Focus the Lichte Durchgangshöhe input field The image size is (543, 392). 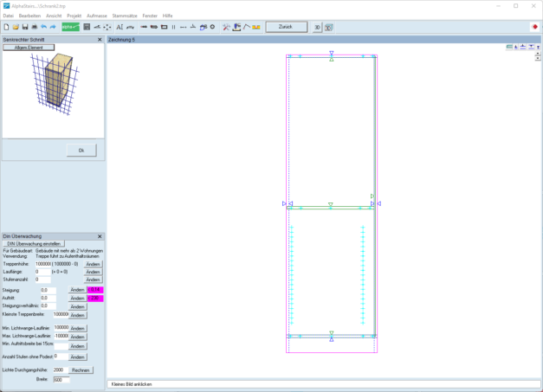point(61,370)
